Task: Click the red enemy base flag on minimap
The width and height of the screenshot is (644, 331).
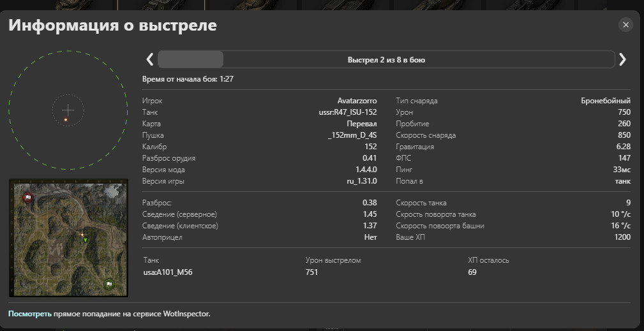Action: point(27,197)
